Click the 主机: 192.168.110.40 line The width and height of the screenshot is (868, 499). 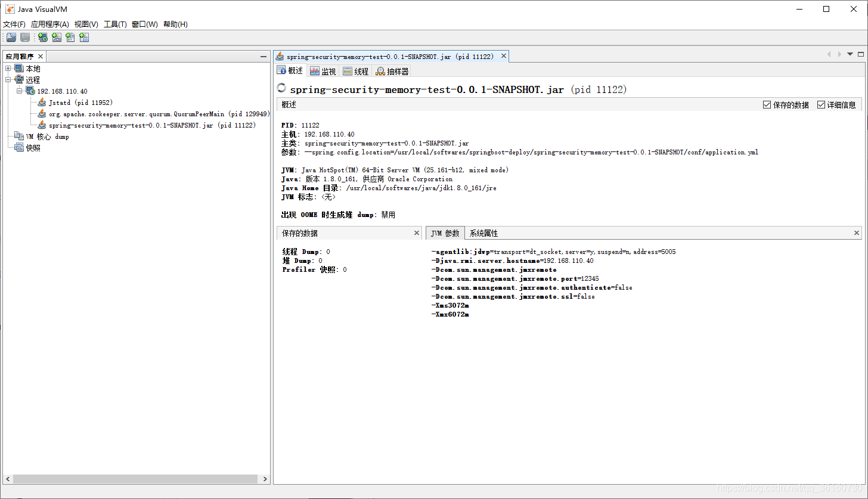[x=318, y=134]
